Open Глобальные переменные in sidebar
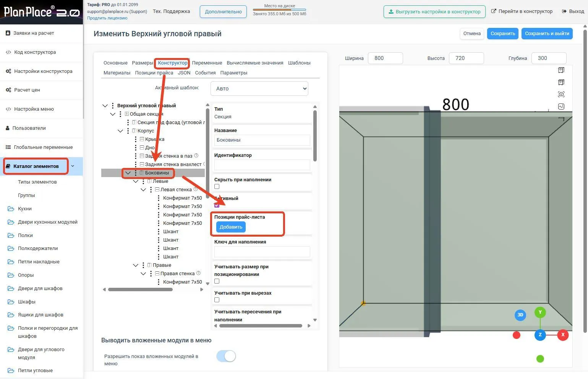588x379 pixels. [x=41, y=147]
